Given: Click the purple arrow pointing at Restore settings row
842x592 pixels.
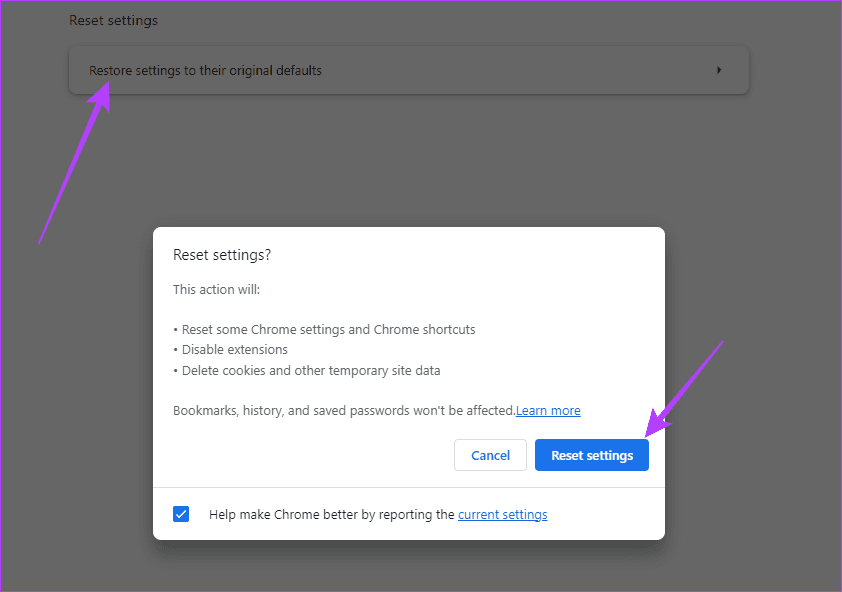Looking at the screenshot, I should click(73, 163).
